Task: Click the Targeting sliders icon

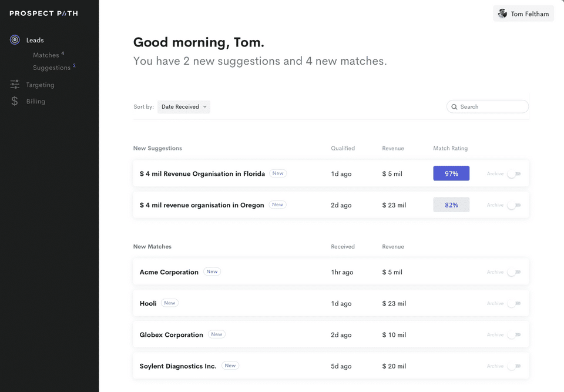Action: coord(15,85)
